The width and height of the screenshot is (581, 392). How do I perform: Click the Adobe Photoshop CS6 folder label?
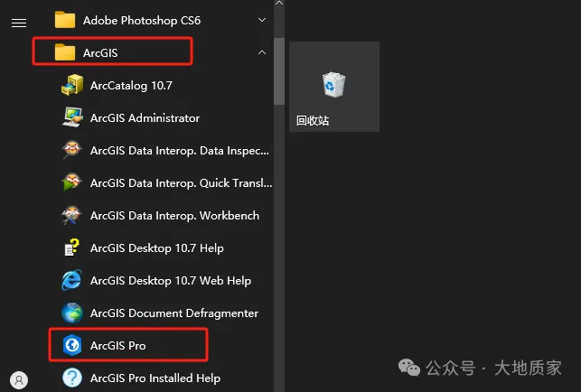point(141,20)
